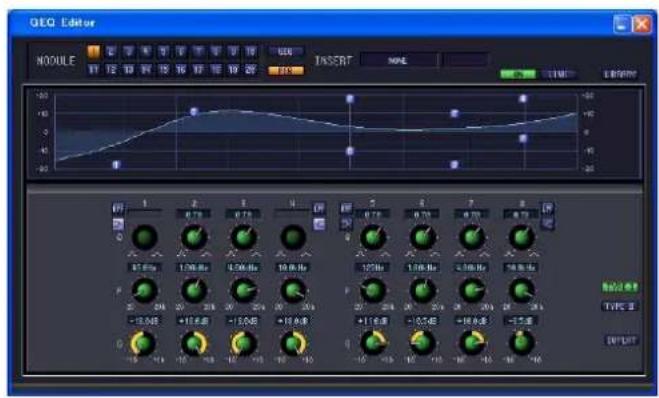This screenshot has height=398, width=659.
Task: Select module 20 button
Action: pos(250,70)
